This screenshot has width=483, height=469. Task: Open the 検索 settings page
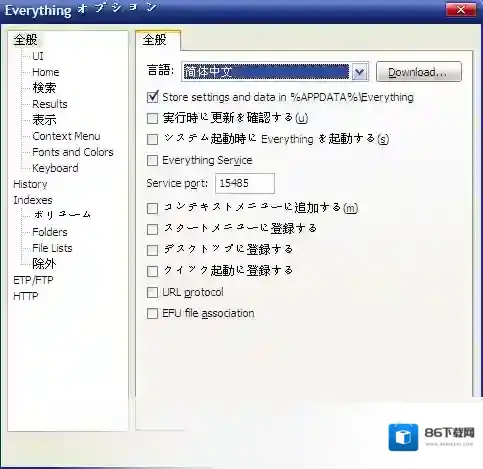point(44,88)
